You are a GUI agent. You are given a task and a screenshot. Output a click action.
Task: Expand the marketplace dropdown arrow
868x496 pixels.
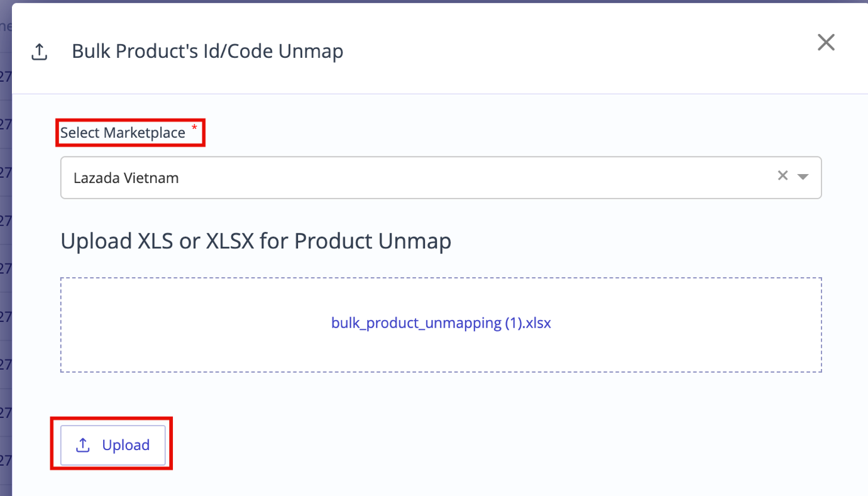pos(803,177)
